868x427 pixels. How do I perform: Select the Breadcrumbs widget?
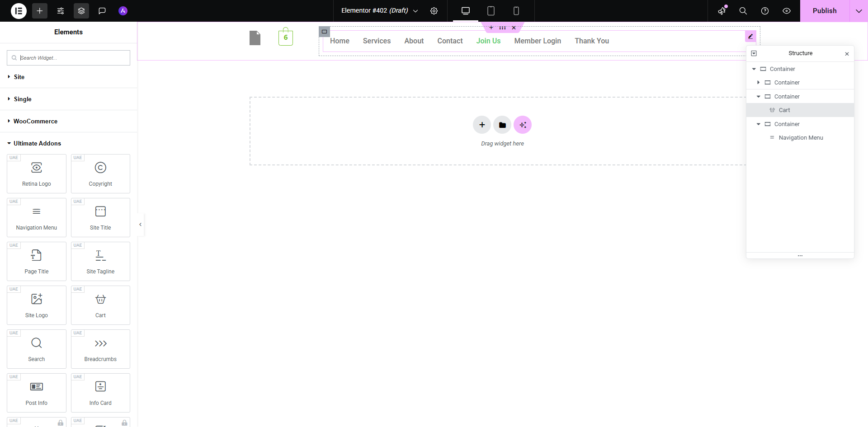coord(100,349)
